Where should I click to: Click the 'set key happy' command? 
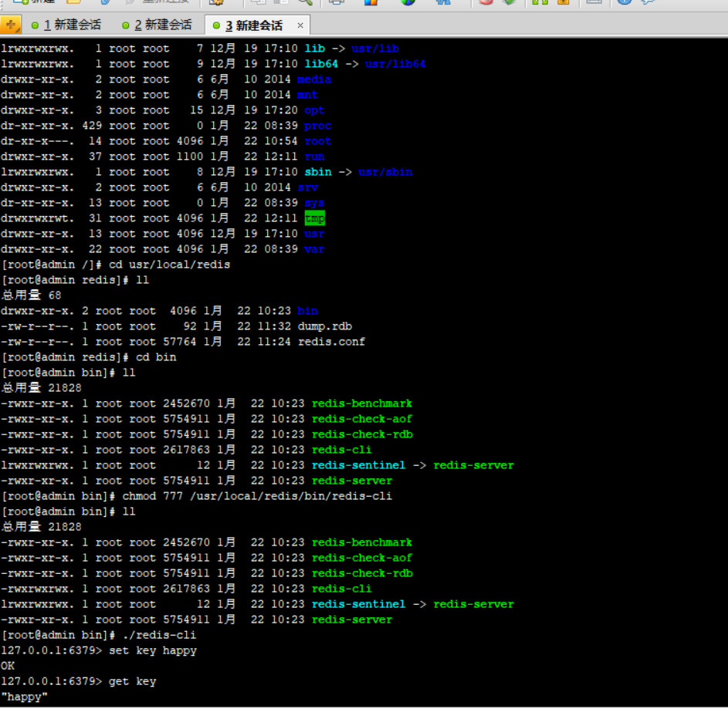click(x=153, y=650)
